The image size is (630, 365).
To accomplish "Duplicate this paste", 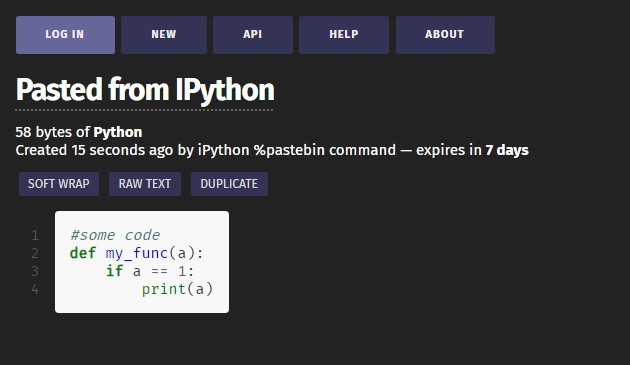I will [x=229, y=184].
